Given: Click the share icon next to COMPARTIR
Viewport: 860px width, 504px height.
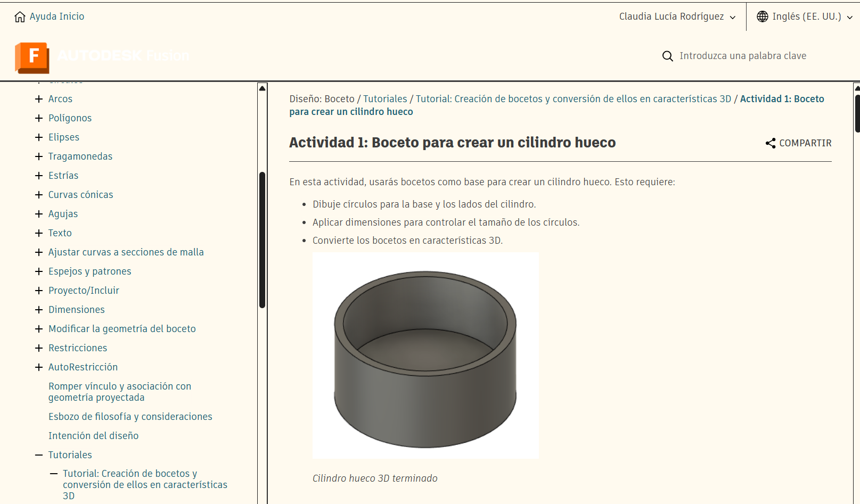Looking at the screenshot, I should click(x=770, y=143).
